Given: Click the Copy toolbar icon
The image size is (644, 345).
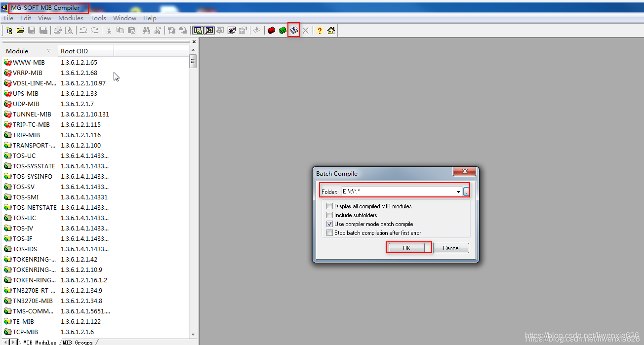Looking at the screenshot, I should click(x=120, y=31).
